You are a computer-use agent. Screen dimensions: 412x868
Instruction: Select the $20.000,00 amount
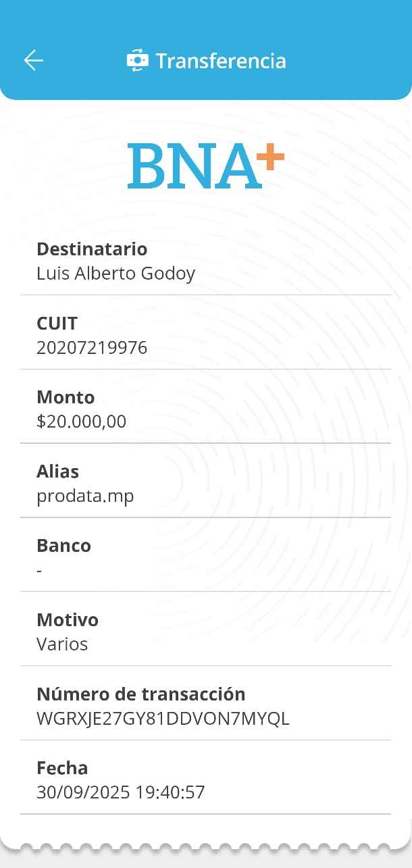point(82,422)
